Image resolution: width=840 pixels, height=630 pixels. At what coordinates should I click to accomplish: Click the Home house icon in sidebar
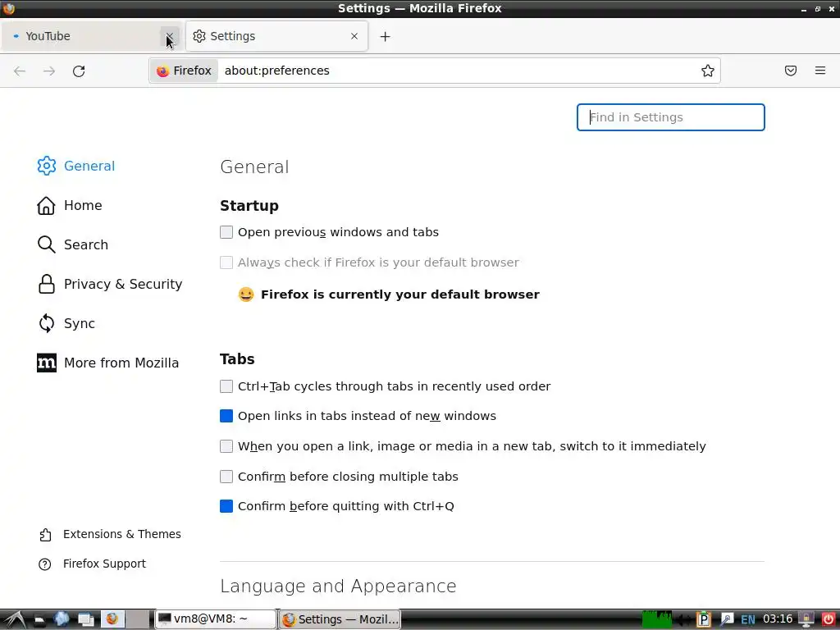(46, 205)
